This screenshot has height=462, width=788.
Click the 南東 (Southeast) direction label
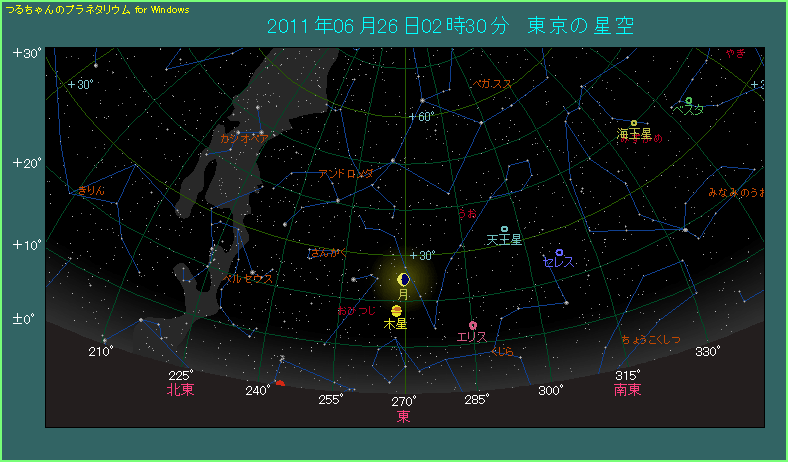627,390
